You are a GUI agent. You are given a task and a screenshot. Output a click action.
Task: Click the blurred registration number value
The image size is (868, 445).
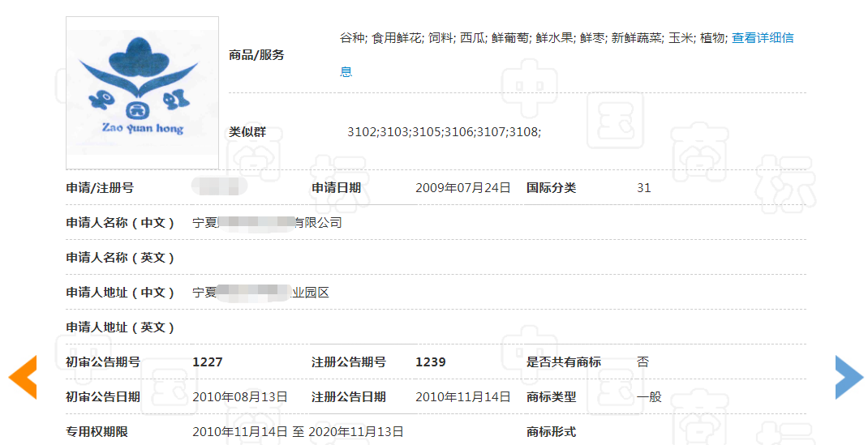pyautogui.click(x=219, y=187)
